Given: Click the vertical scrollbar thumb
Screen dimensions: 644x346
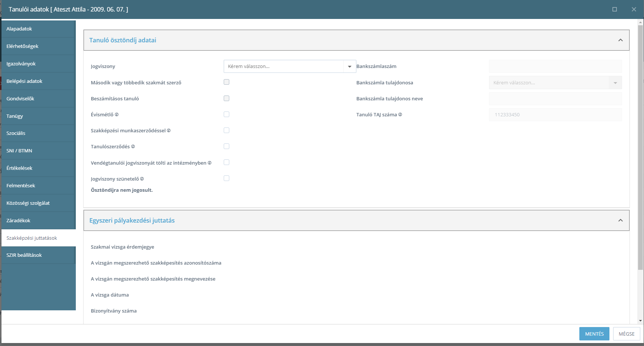Looking at the screenshot, I should (x=640, y=147).
